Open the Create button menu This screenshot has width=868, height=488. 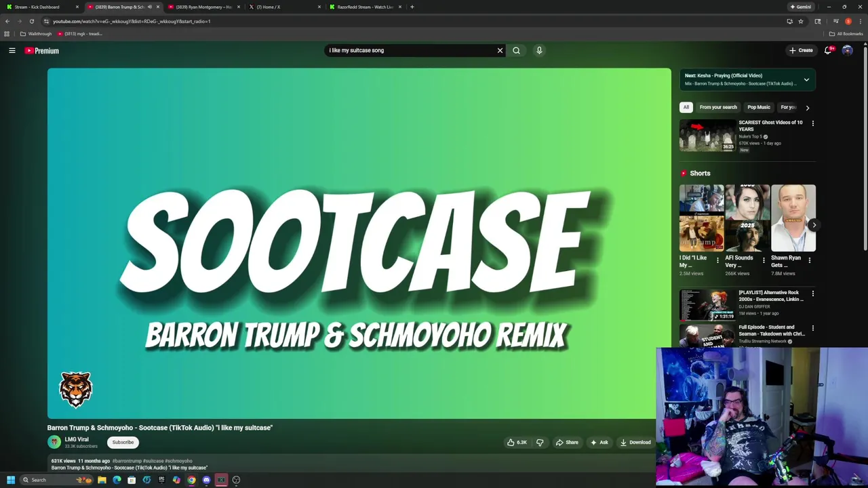click(801, 50)
